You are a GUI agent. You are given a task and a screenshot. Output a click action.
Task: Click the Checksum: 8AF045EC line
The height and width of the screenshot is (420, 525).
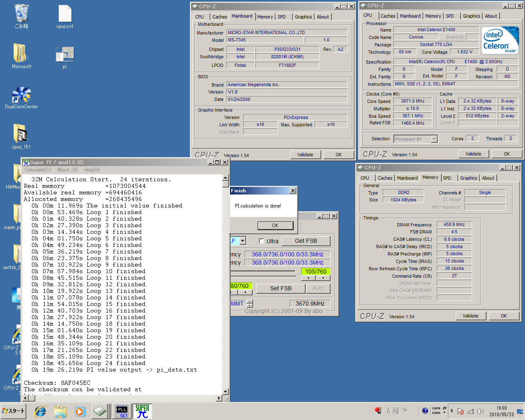click(x=57, y=383)
